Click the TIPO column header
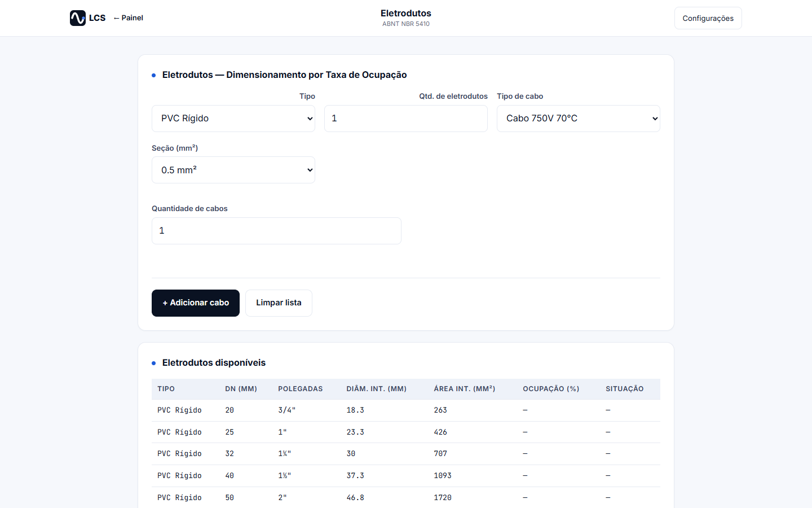This screenshot has width=812, height=508. [166, 389]
